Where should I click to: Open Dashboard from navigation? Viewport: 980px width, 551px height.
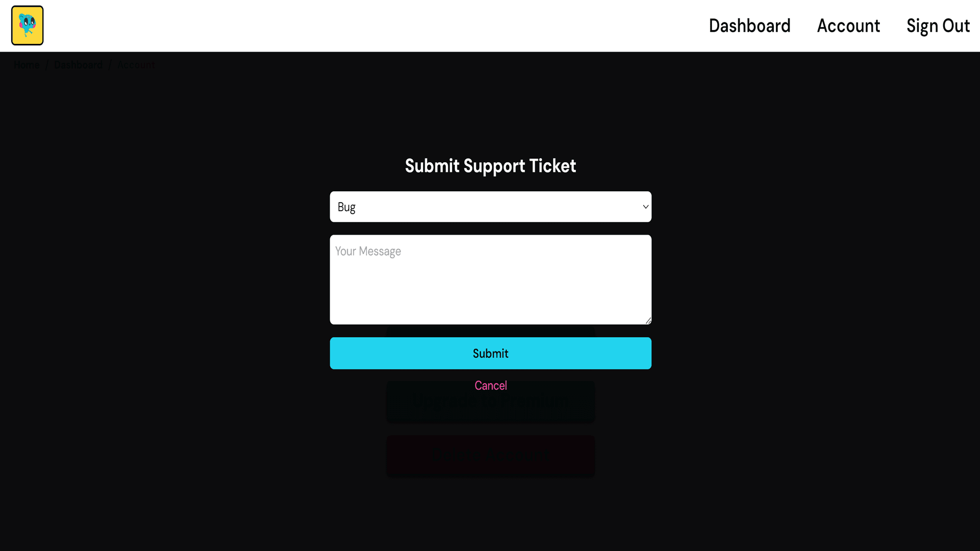749,25
